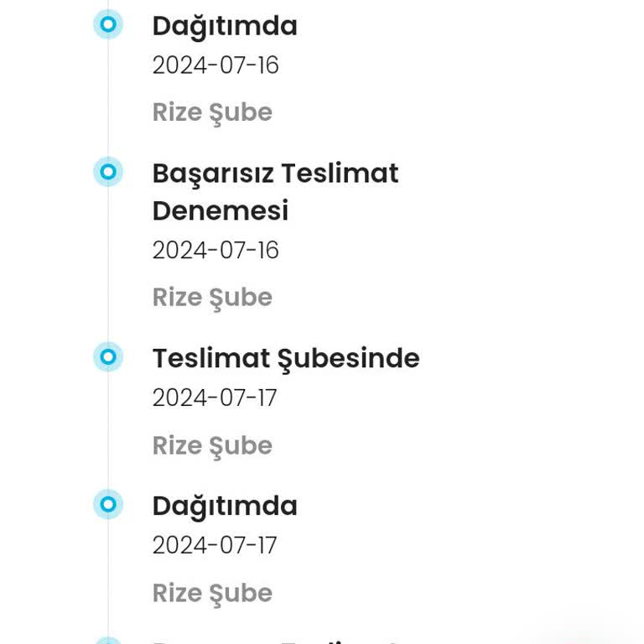Click Rize Şube under the first Dağıtımda entry
Screen dimensions: 644x644
click(212, 112)
